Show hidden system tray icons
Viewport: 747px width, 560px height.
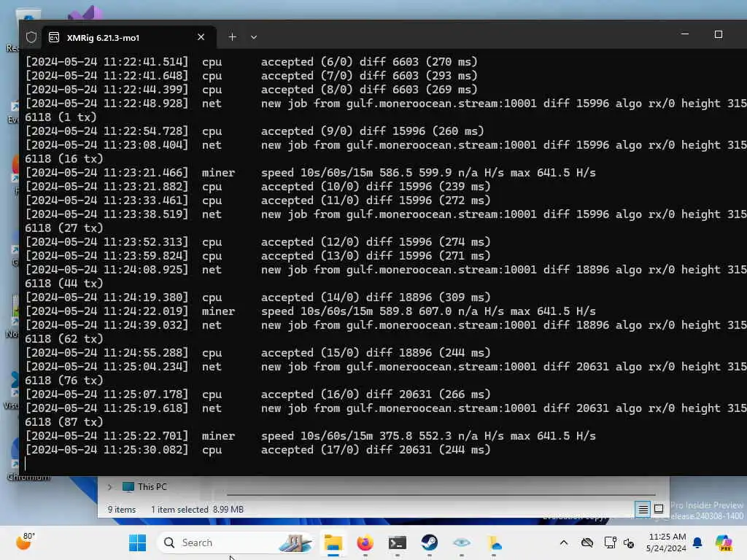[x=564, y=542]
